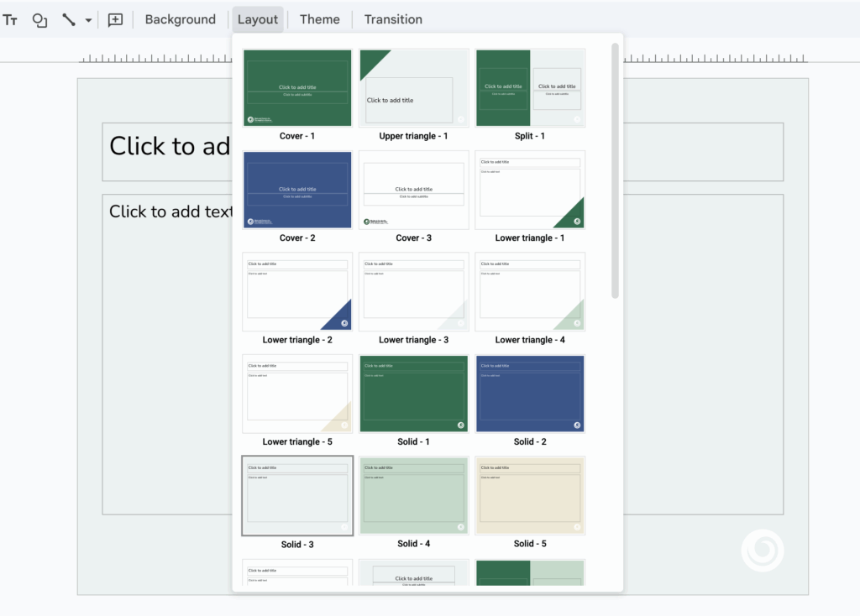Select the blue Cover - 2 layout
This screenshot has height=616, width=860.
[297, 190]
